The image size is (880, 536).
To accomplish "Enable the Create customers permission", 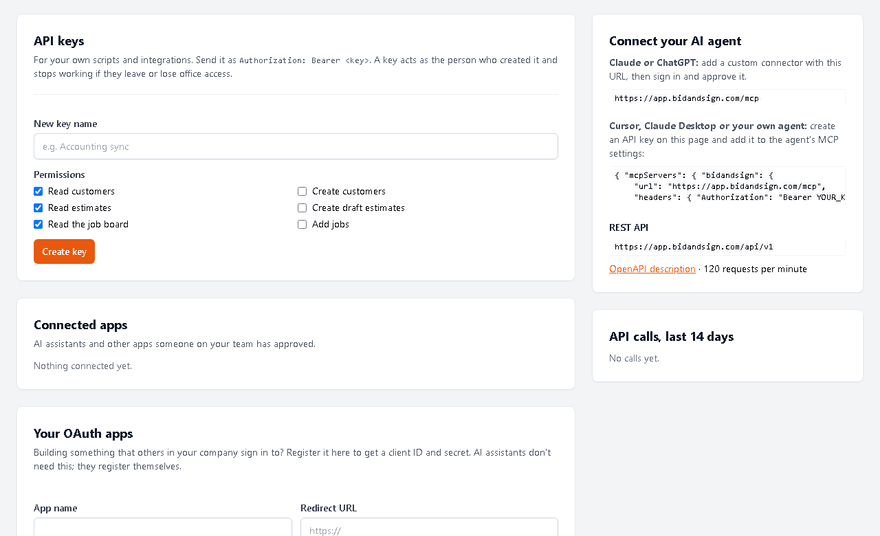I will [x=302, y=191].
